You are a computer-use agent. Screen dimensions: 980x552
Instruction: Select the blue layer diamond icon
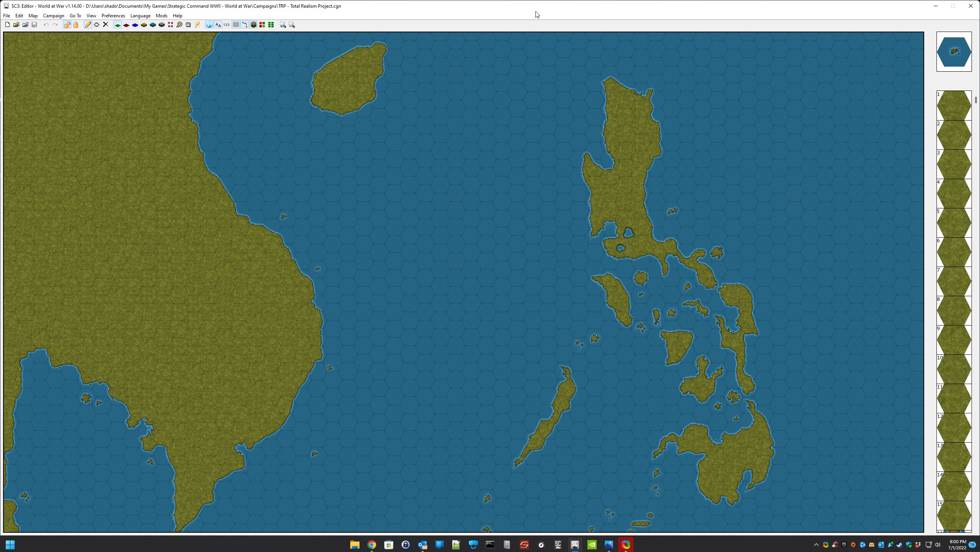[135, 25]
